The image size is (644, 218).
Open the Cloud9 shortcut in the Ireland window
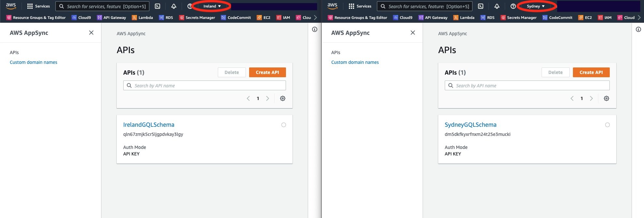[x=81, y=18]
